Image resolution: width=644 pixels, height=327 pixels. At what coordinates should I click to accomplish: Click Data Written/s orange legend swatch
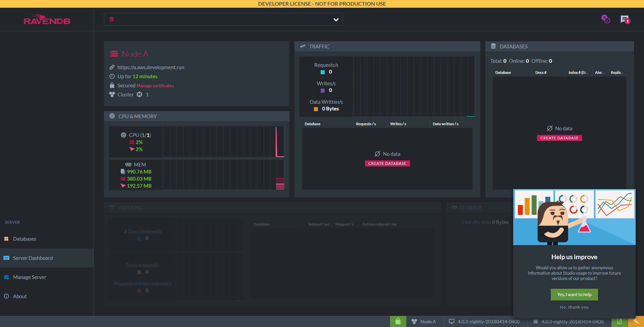tap(316, 109)
